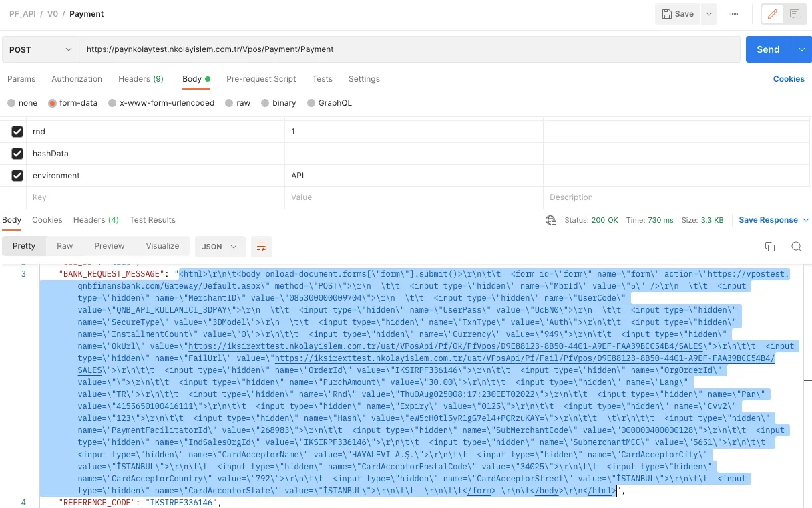Disable the environment parameter checkbox
This screenshot has width=812, height=508.
click(x=17, y=176)
